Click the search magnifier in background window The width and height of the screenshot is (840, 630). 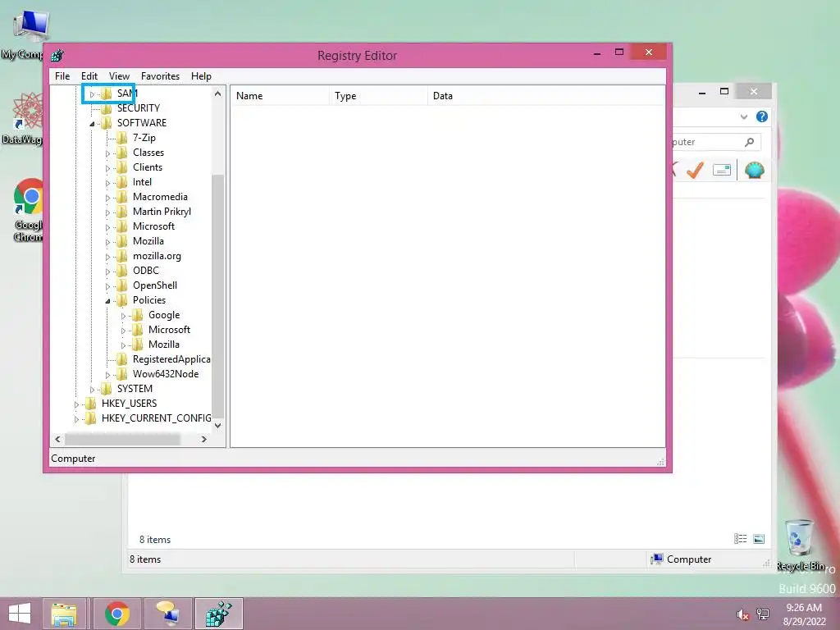(750, 142)
